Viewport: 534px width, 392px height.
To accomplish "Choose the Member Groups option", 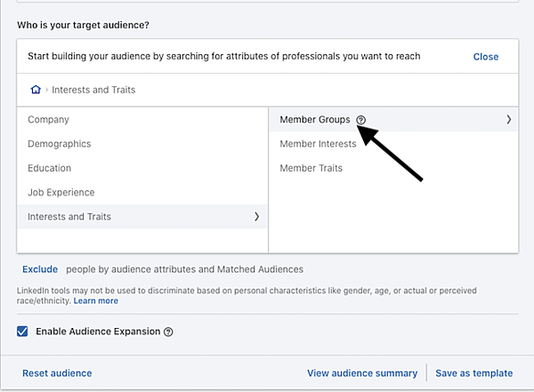I will click(314, 120).
